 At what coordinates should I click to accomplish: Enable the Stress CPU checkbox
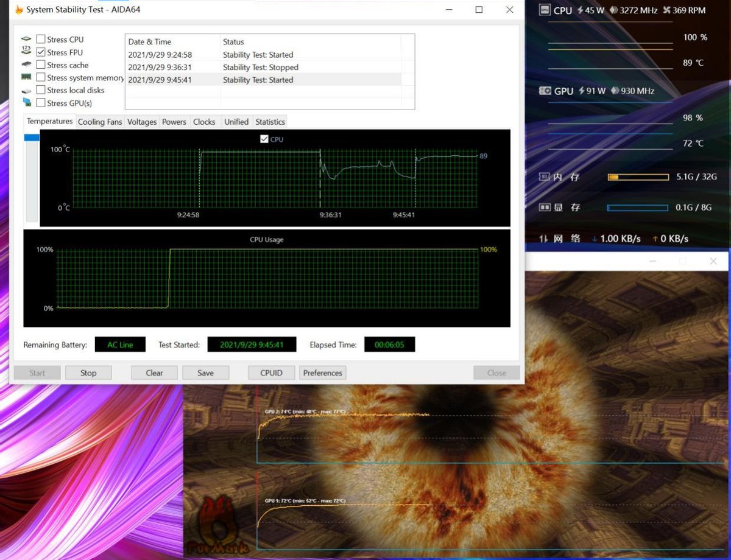coord(41,40)
